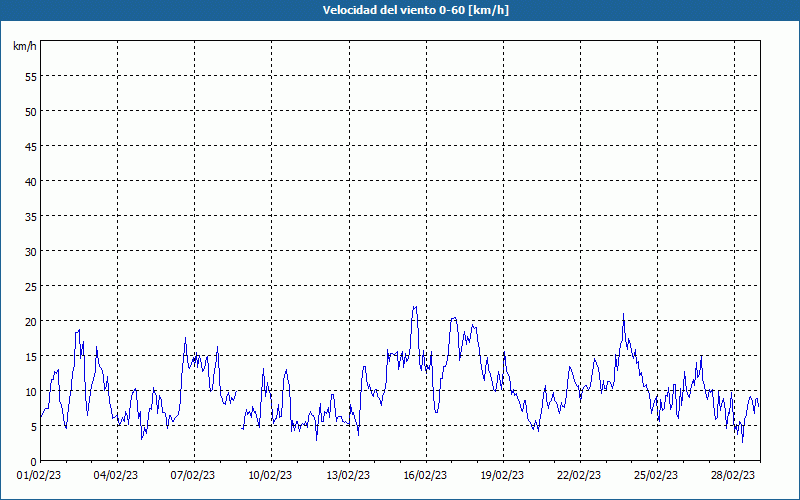Click the highest wind peak near 16/02/23
Viewport: 800px width, 500px height.
click(415, 307)
